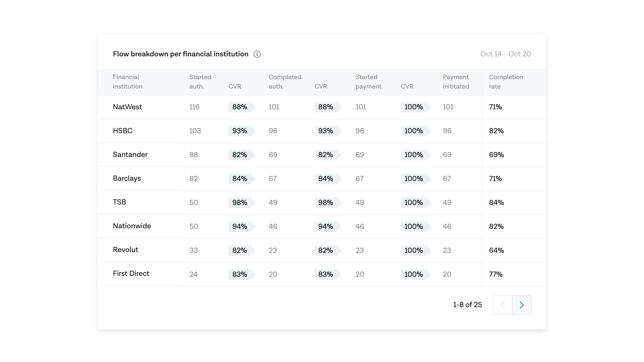Click the Started auth. column header
644x362 pixels.
click(200, 82)
